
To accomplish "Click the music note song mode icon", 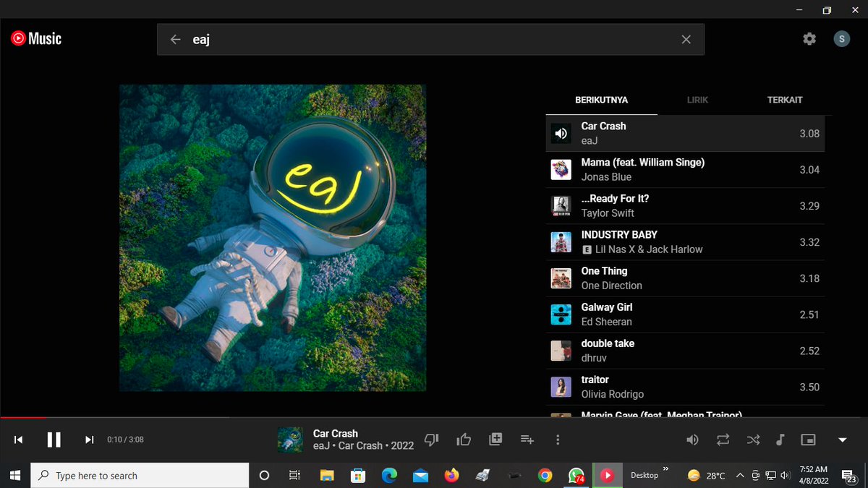I will click(x=780, y=440).
